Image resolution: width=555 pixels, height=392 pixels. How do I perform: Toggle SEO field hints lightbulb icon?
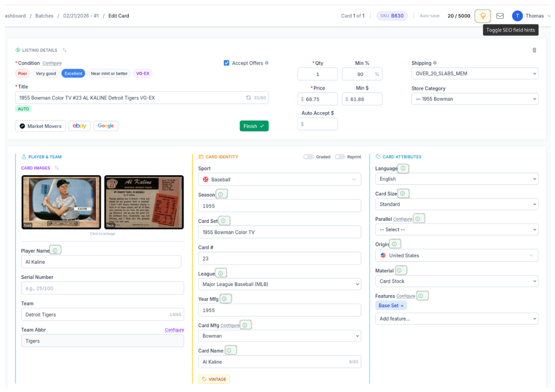(x=483, y=16)
